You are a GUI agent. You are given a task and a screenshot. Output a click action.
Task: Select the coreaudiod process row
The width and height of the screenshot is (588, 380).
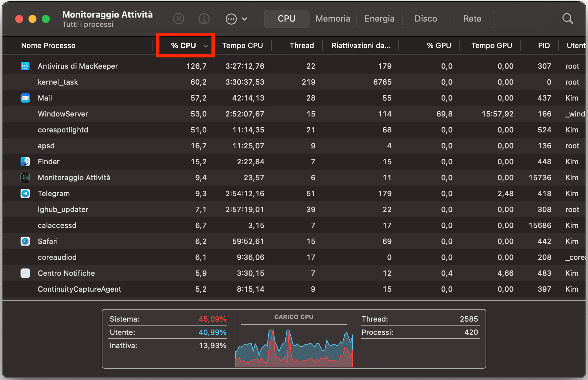pyautogui.click(x=294, y=257)
